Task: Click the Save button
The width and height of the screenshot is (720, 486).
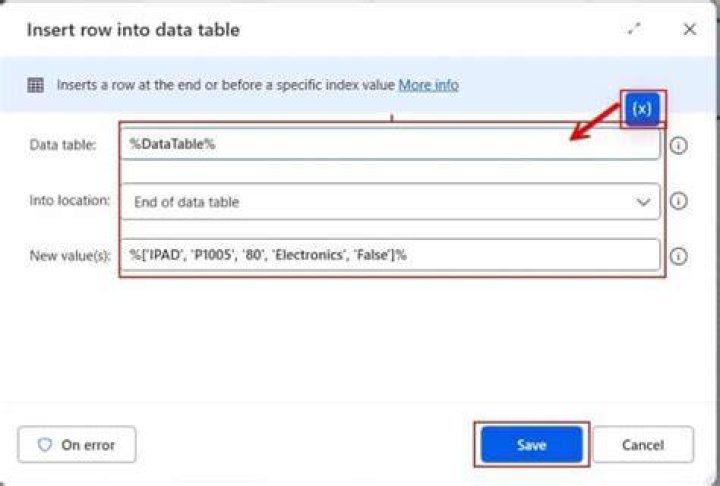Action: tap(532, 444)
